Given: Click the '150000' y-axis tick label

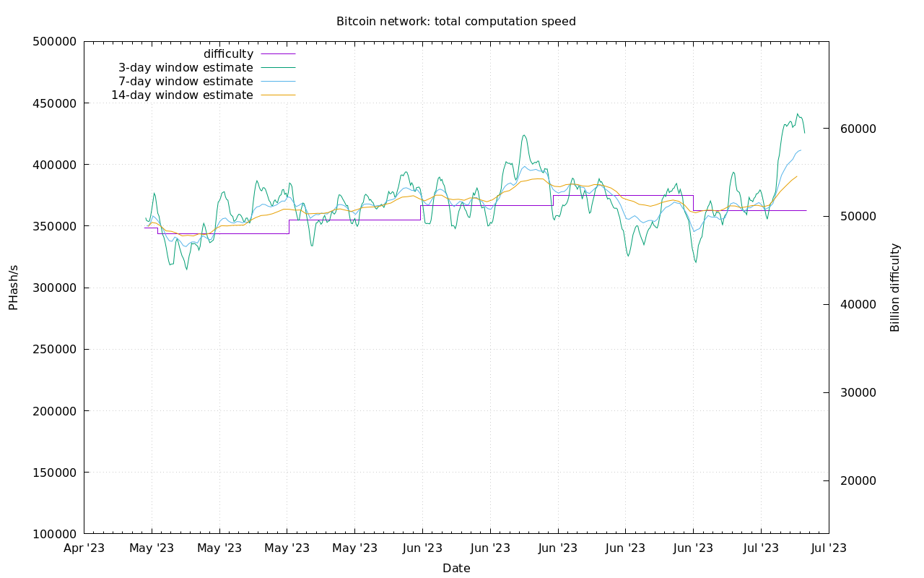Looking at the screenshot, I should [55, 473].
